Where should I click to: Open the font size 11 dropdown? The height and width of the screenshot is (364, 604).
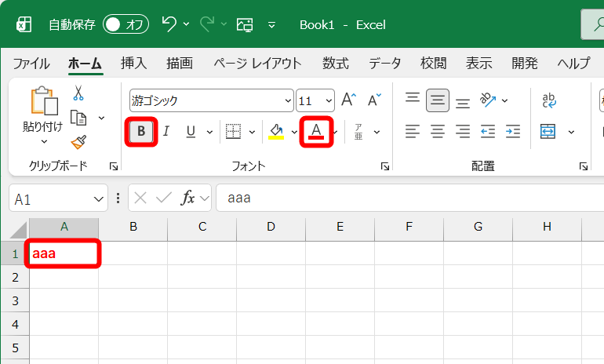click(x=329, y=101)
